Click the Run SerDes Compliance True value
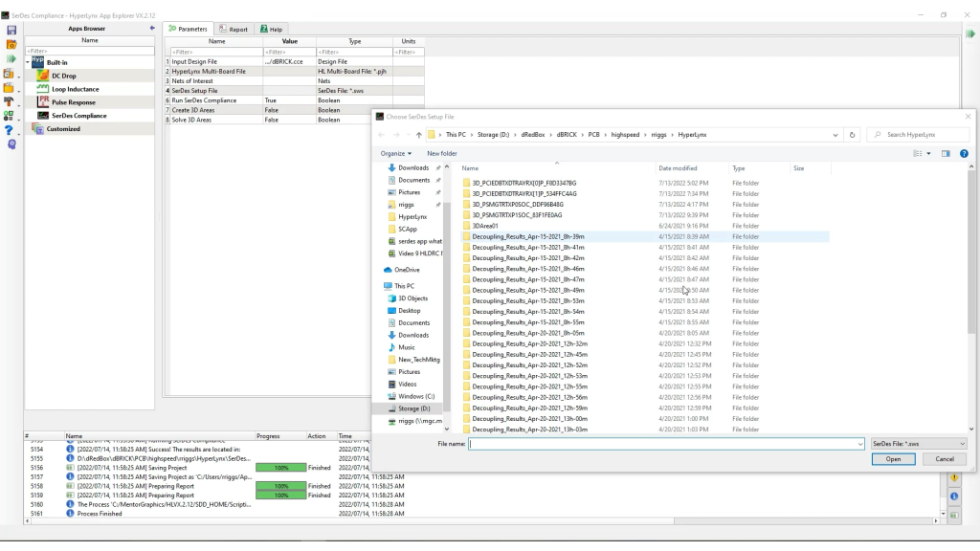980x551 pixels. [289, 100]
